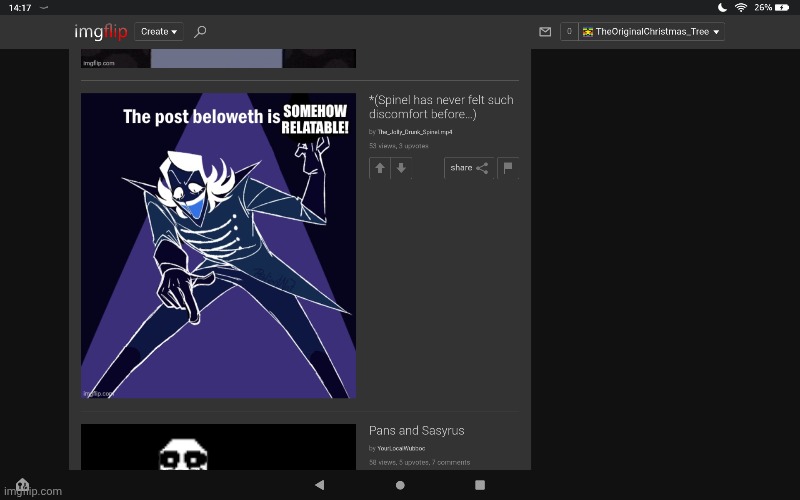Click the imgflip logo
Viewport: 800px width, 500px height.
[101, 32]
